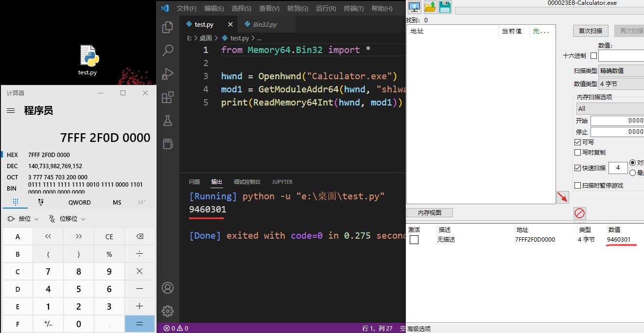Screen dimensions: 644x333
Task: Click calculator CE clear entry button
Action: pyautogui.click(x=109, y=237)
